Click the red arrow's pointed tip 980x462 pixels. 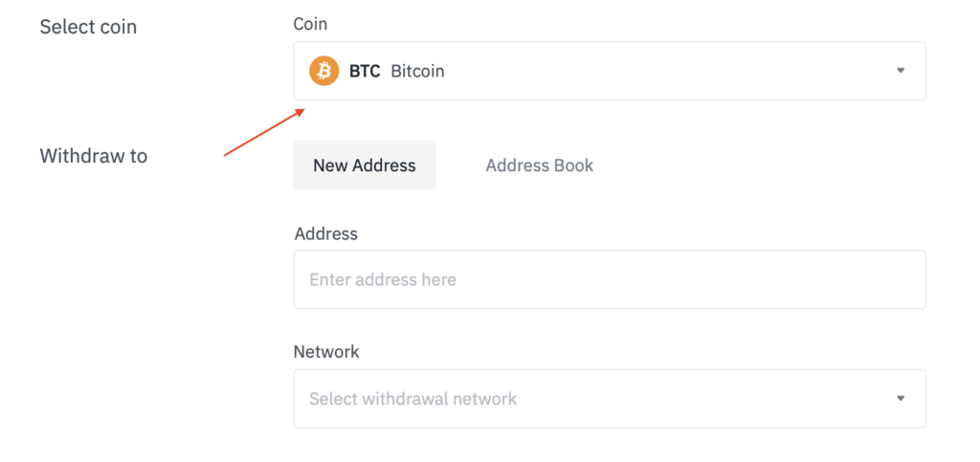pyautogui.click(x=302, y=110)
